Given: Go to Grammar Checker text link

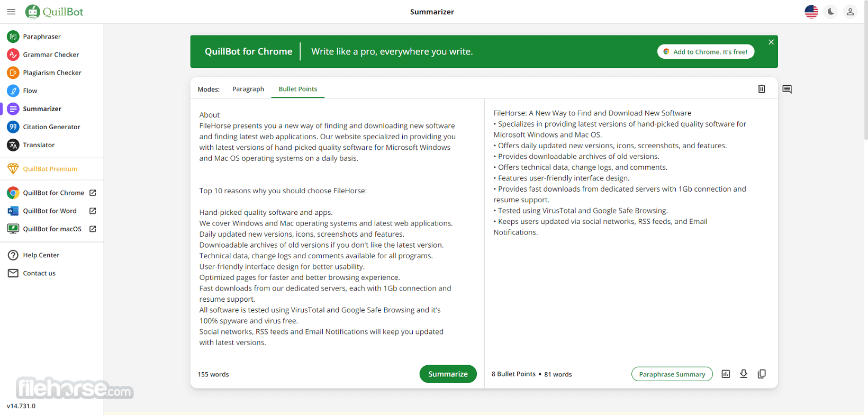Looking at the screenshot, I should click(x=51, y=55).
